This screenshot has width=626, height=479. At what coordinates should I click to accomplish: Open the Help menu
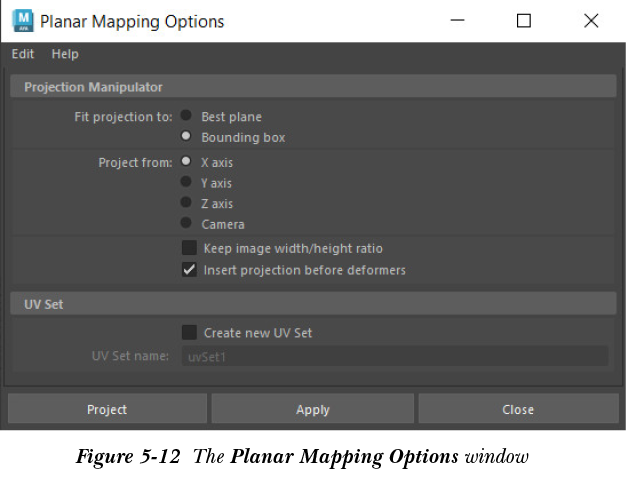65,54
